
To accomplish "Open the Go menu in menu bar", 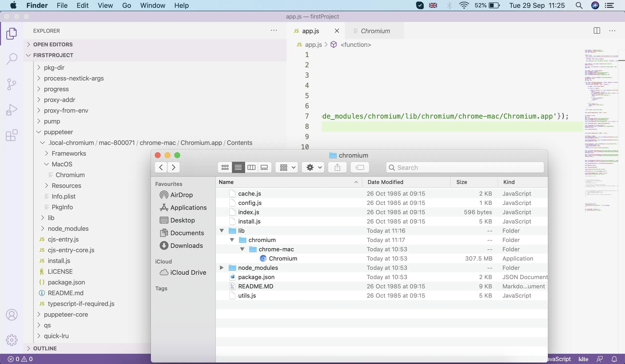I will click(126, 5).
